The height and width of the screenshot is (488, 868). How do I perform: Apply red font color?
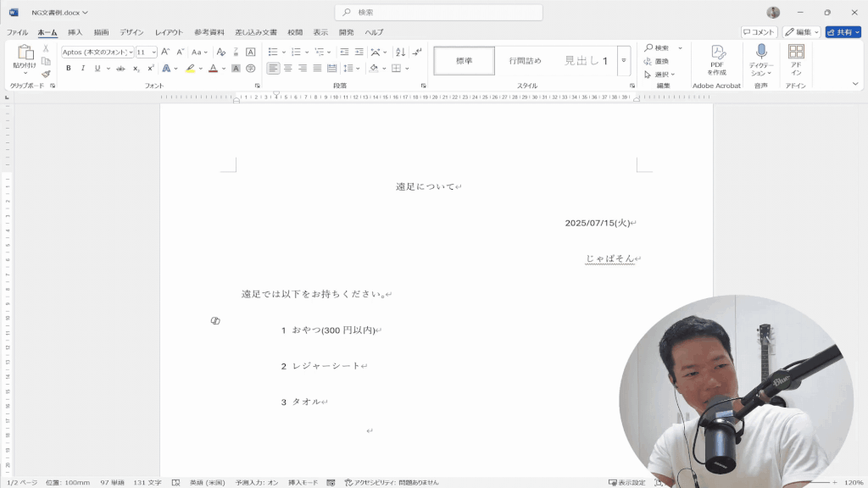[213, 69]
